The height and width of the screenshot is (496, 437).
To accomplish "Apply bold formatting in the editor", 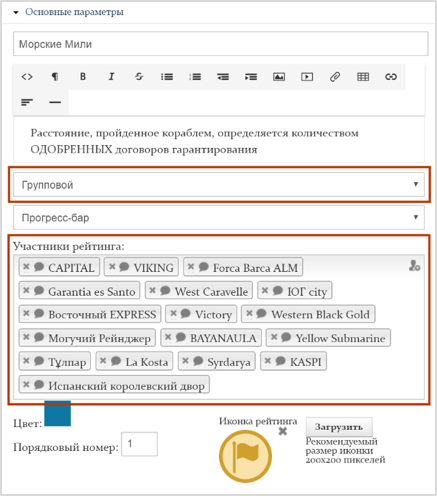I will [83, 77].
